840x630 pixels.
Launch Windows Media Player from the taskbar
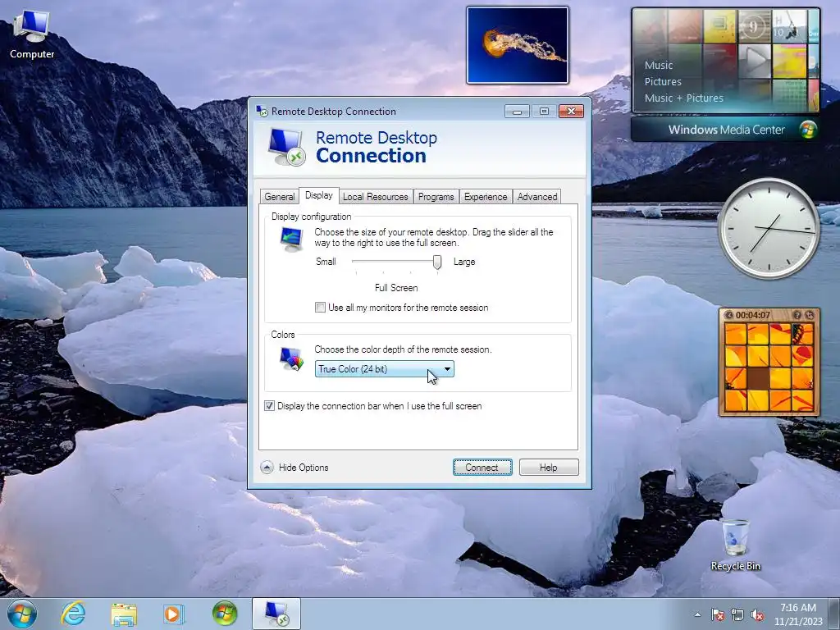[x=173, y=614]
